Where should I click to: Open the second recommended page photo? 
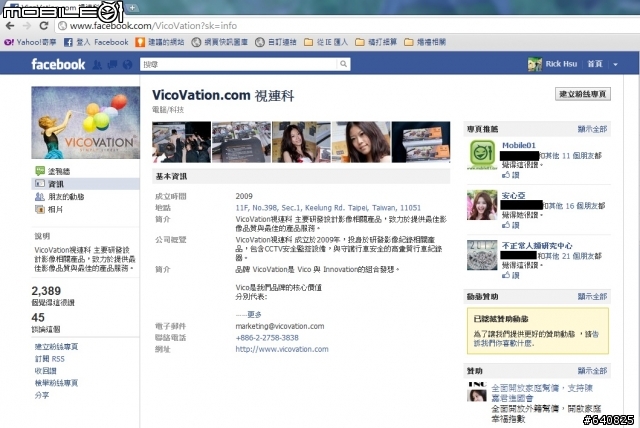pyautogui.click(x=482, y=205)
